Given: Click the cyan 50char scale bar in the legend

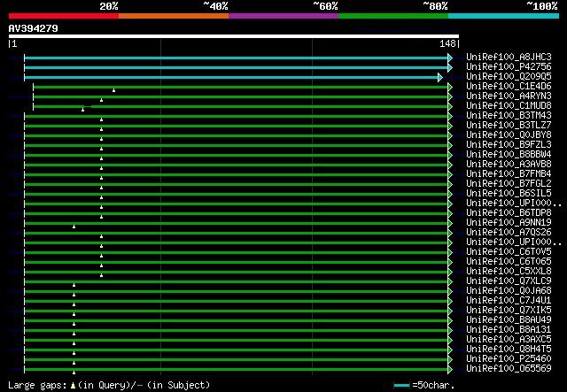Looking at the screenshot, I should [x=401, y=386].
